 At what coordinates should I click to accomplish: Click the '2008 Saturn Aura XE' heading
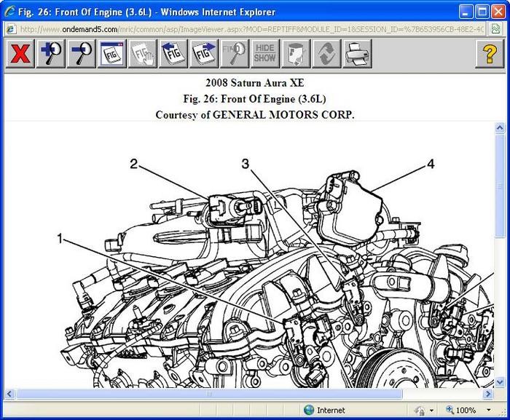pos(255,83)
